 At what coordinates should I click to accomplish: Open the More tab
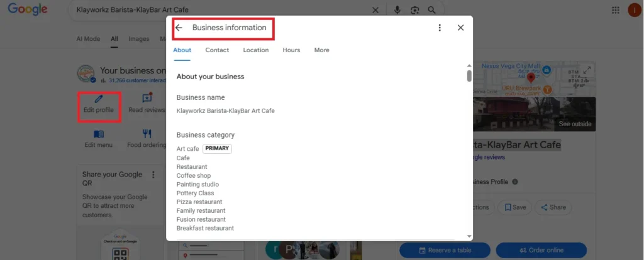click(x=321, y=50)
